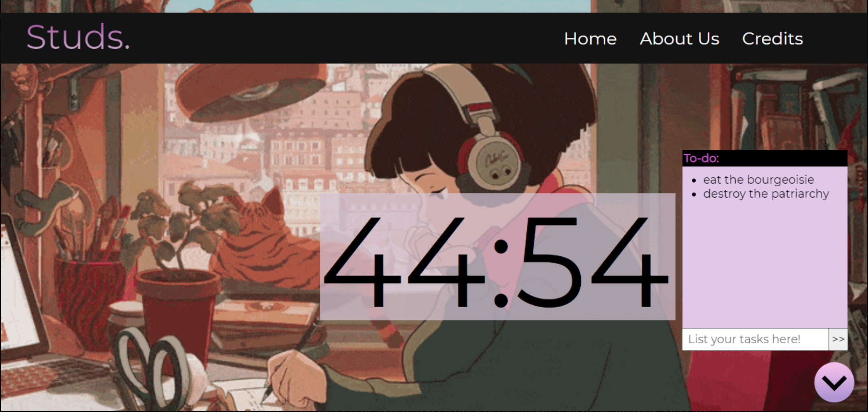Click the Studs. logo
The width and height of the screenshot is (868, 412).
pyautogui.click(x=78, y=37)
